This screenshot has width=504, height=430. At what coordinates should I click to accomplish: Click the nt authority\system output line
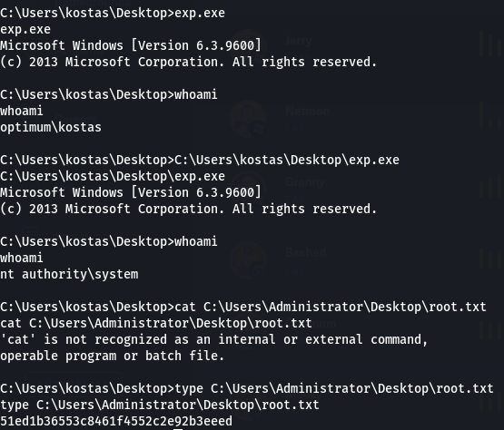point(69,274)
